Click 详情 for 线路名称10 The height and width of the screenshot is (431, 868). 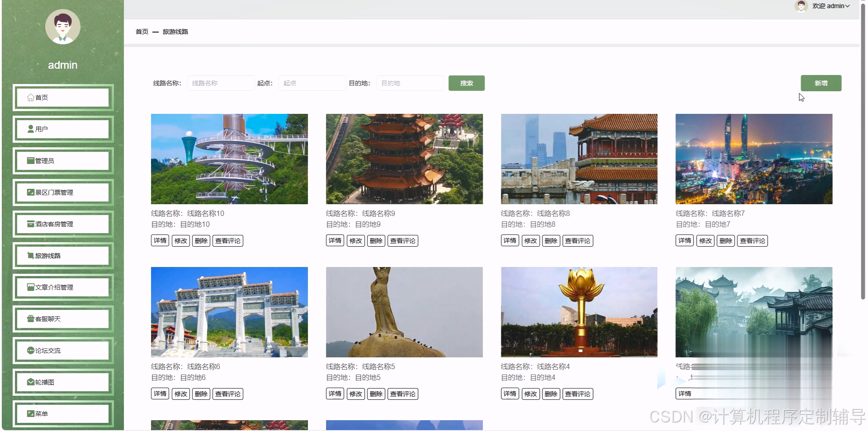pyautogui.click(x=160, y=241)
